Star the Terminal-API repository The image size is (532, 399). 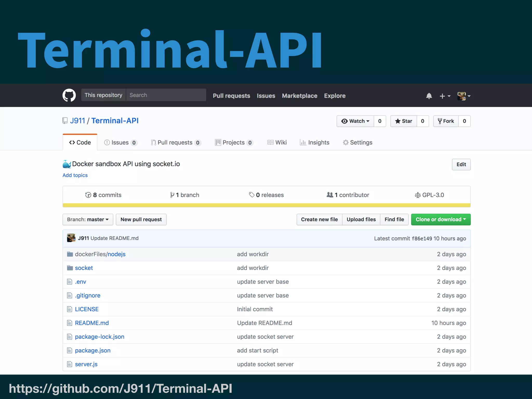point(404,121)
